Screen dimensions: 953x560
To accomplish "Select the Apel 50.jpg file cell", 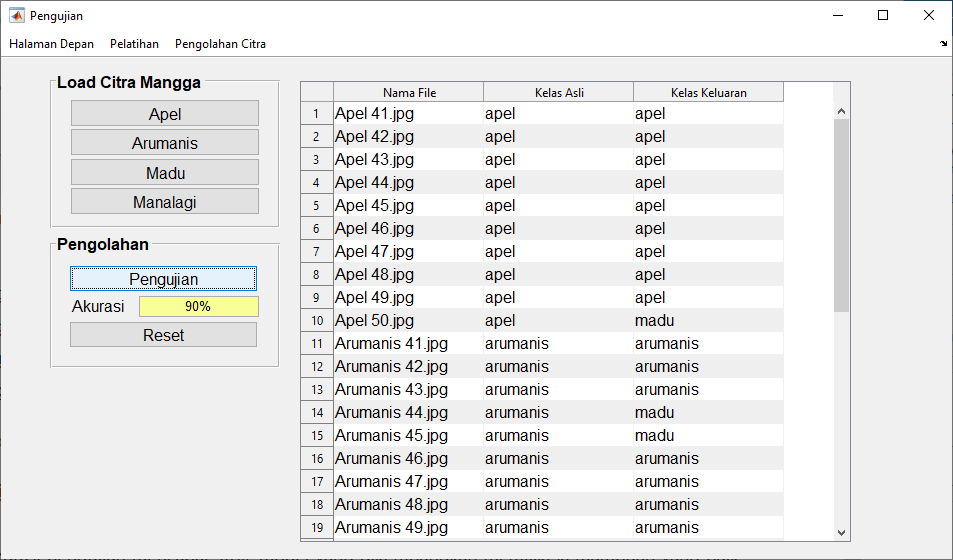I will click(x=409, y=321).
